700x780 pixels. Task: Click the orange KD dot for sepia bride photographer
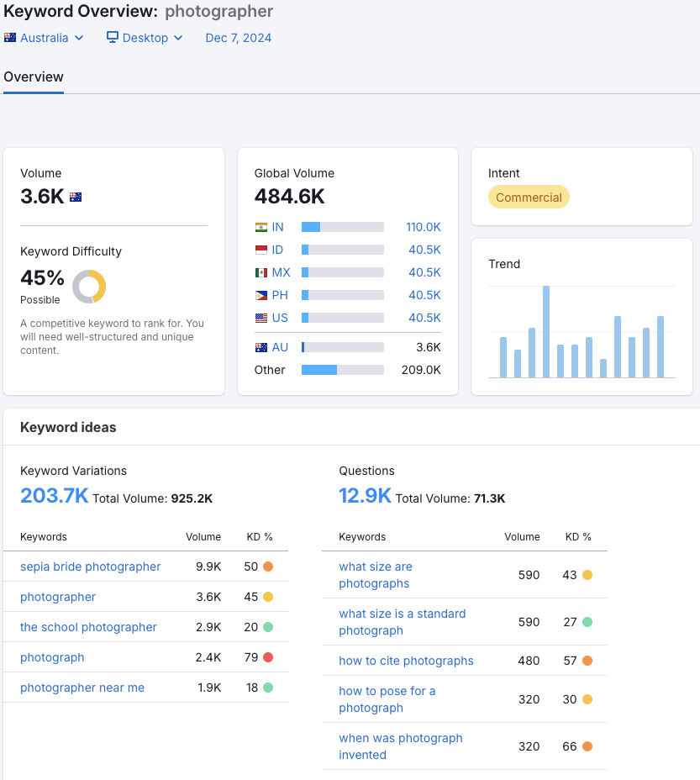[268, 567]
